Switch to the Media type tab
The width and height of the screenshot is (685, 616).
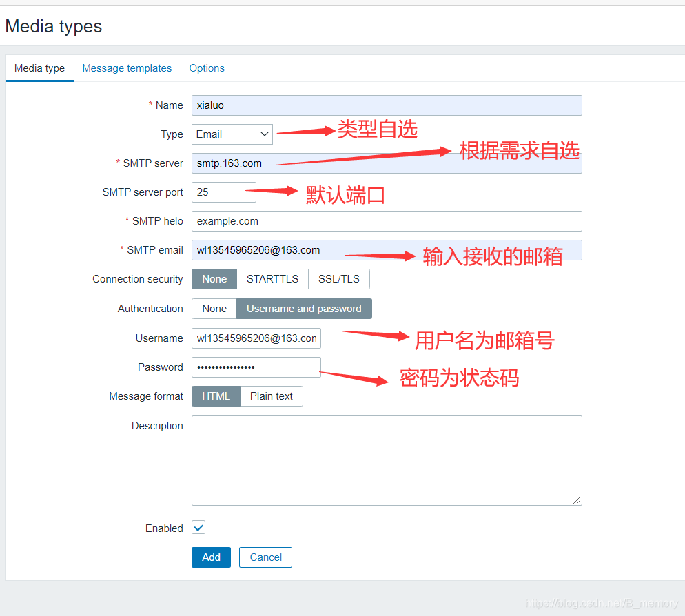(39, 68)
